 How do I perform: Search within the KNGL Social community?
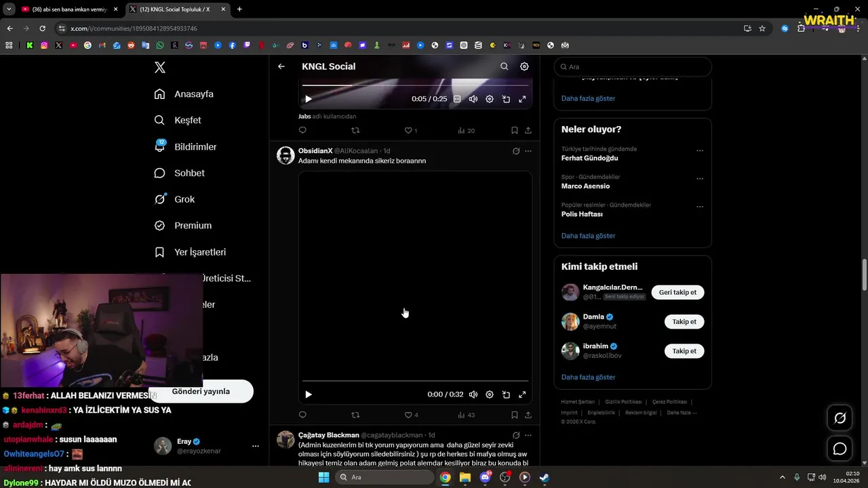click(504, 66)
